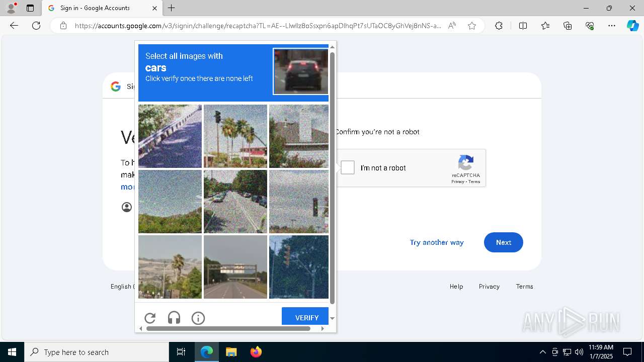Viewport: 644px width, 362px height.
Task: Open the tab actions menu icon
Action: point(30,8)
